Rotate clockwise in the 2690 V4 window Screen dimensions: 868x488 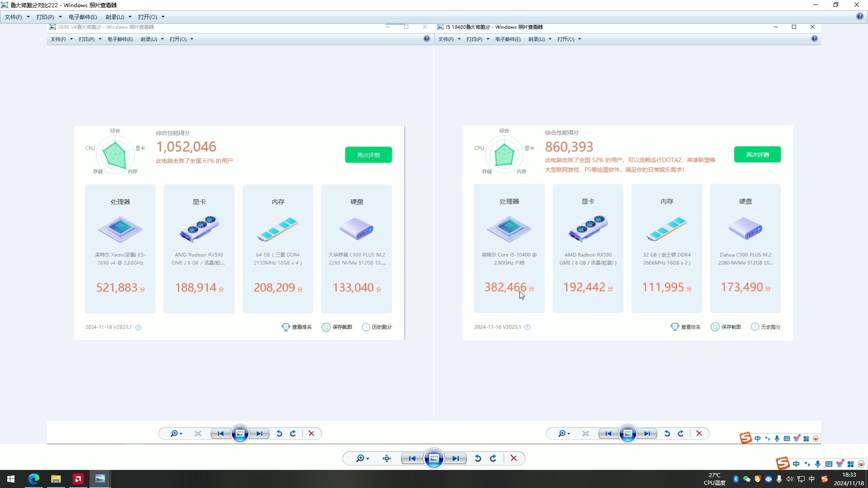[293, 434]
